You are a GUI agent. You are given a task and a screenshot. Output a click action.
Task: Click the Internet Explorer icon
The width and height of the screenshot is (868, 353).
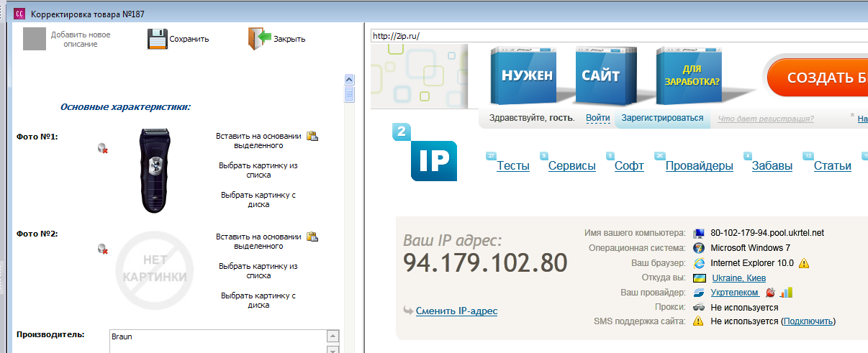pos(699,263)
